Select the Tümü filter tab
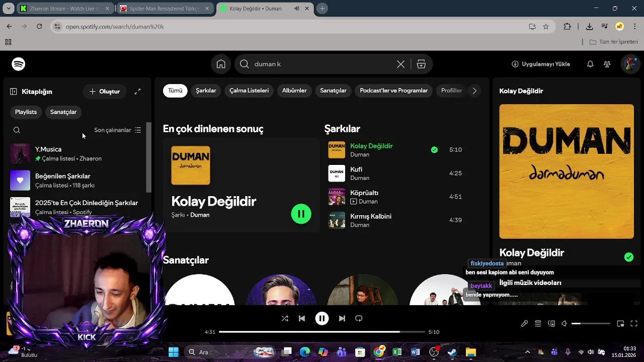The width and height of the screenshot is (644, 362). tap(175, 91)
